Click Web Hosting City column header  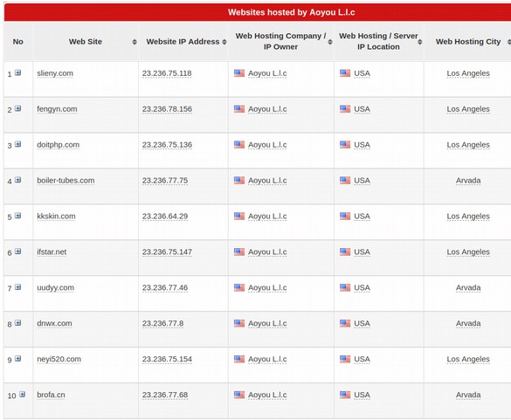point(468,42)
